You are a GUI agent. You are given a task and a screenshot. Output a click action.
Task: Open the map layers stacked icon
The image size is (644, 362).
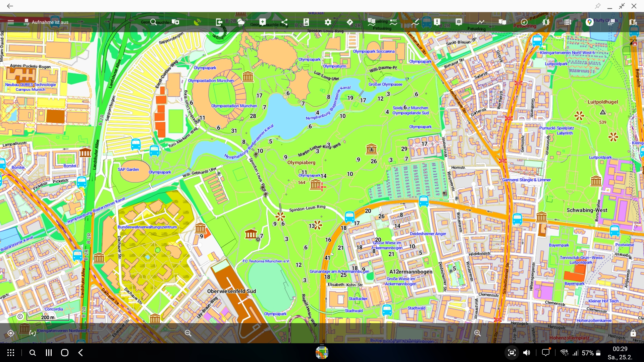point(611,22)
